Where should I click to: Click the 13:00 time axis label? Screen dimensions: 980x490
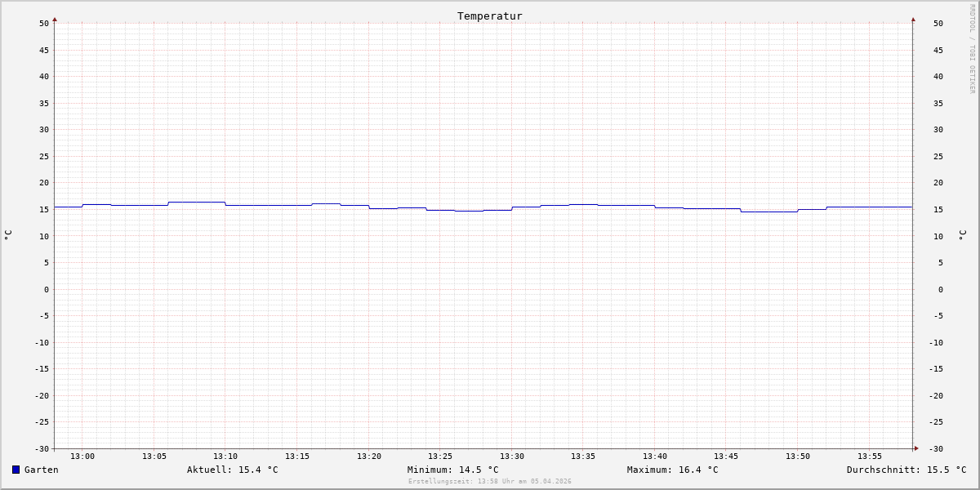click(x=82, y=457)
